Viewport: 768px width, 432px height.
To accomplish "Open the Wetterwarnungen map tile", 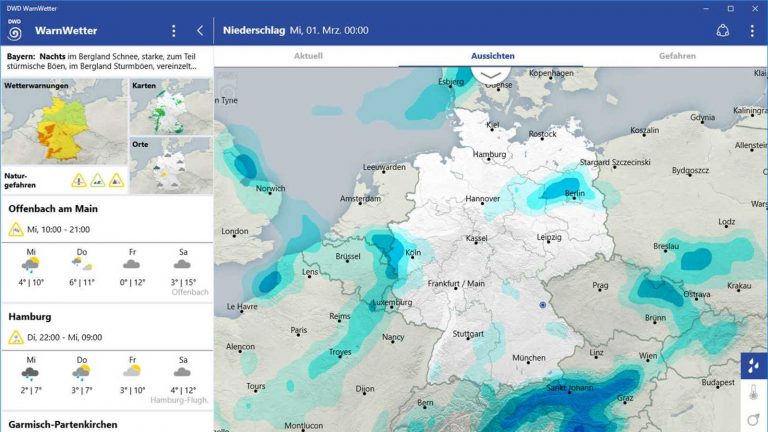I will point(64,122).
